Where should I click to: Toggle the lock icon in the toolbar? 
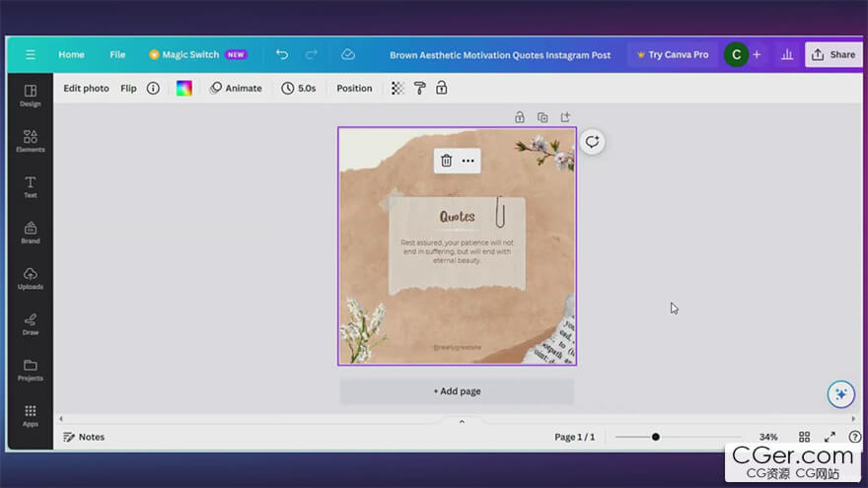click(x=441, y=88)
